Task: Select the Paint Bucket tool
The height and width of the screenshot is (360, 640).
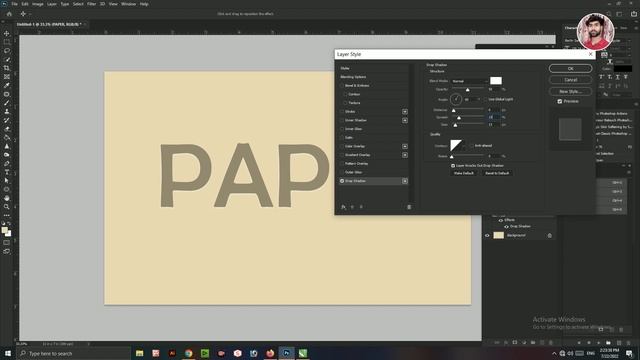Action: coord(7,138)
